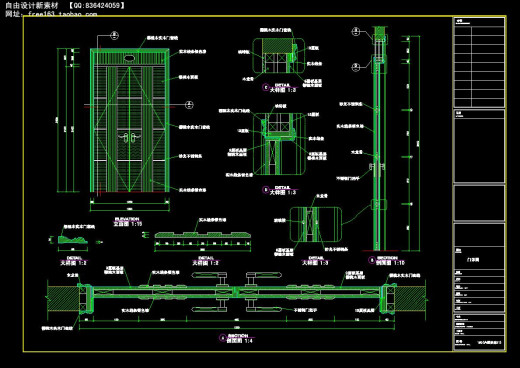Viewport: 520px width, 368px height.
Task: Select the hatched wall block at the plan section's left end
Action: [x=63, y=299]
